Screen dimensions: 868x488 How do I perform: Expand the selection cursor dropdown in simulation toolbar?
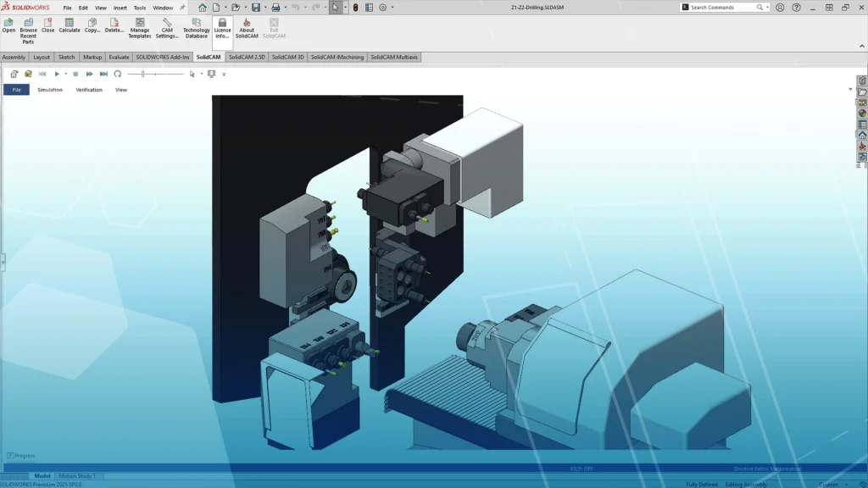point(202,74)
